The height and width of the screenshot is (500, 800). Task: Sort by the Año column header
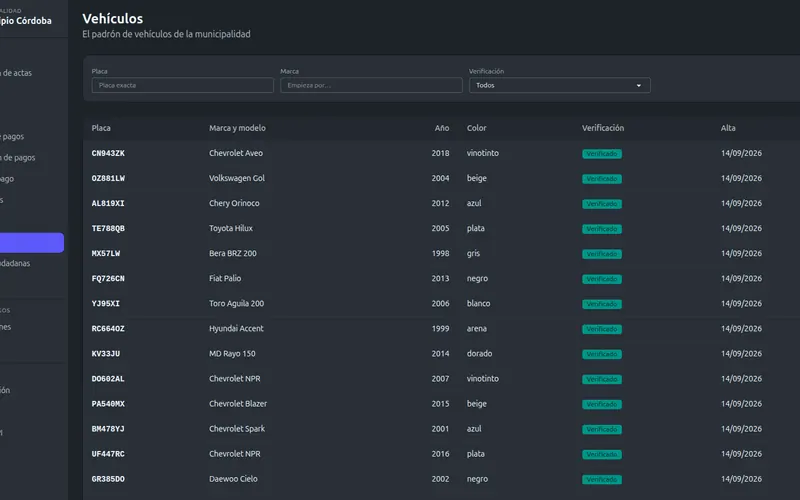(442, 128)
